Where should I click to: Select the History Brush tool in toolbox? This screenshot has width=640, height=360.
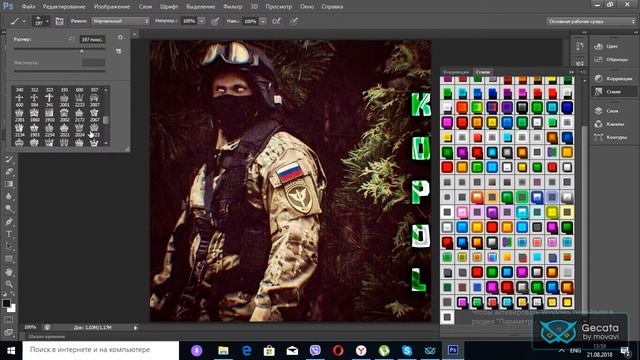point(9,160)
